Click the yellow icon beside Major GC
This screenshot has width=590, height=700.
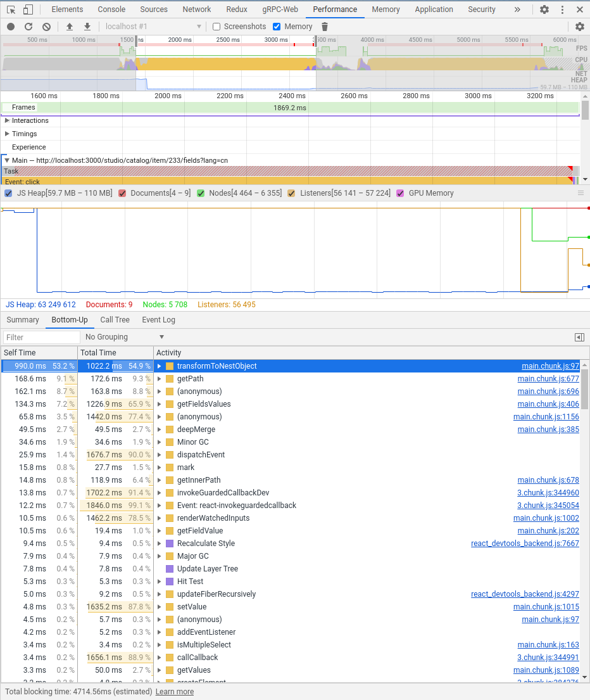[x=170, y=556]
